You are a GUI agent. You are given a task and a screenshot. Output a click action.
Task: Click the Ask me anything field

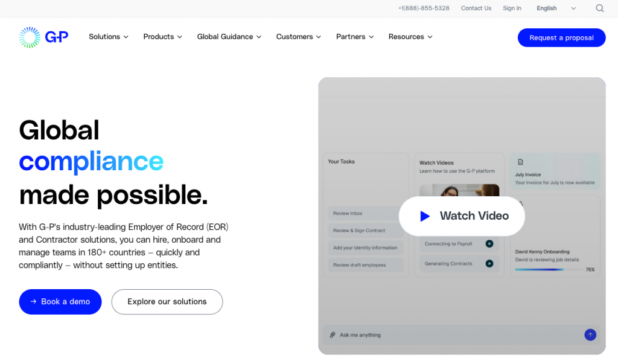click(x=461, y=335)
